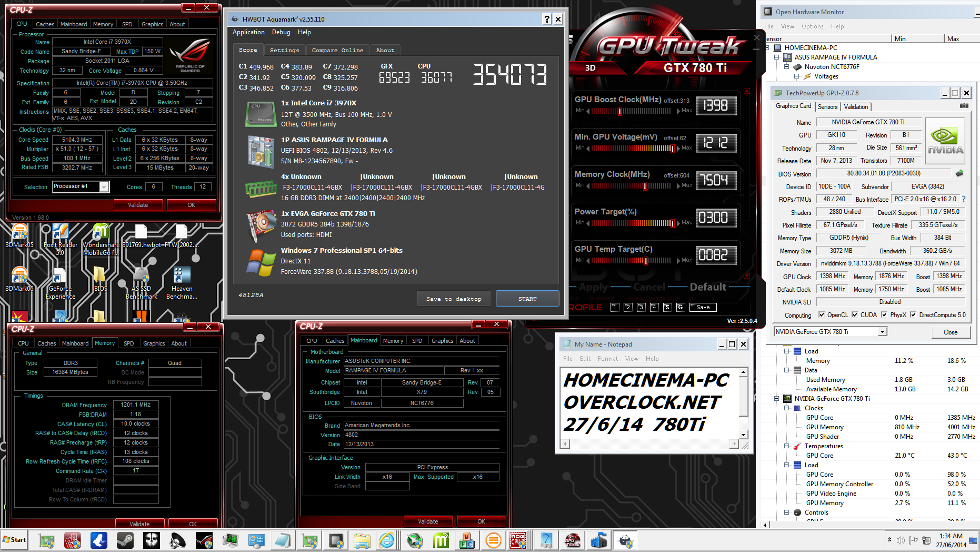The height and width of the screenshot is (552, 980).
Task: Open the Foxit Reader 5.0 desktop shortcut
Action: (x=60, y=239)
